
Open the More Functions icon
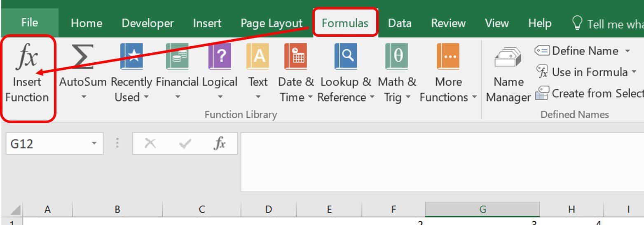pos(448,56)
